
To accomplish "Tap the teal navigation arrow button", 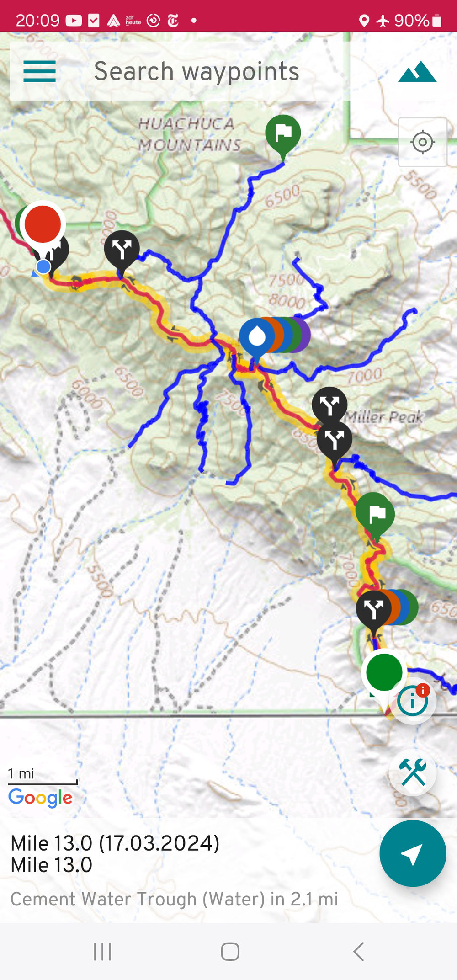I will coord(413,853).
